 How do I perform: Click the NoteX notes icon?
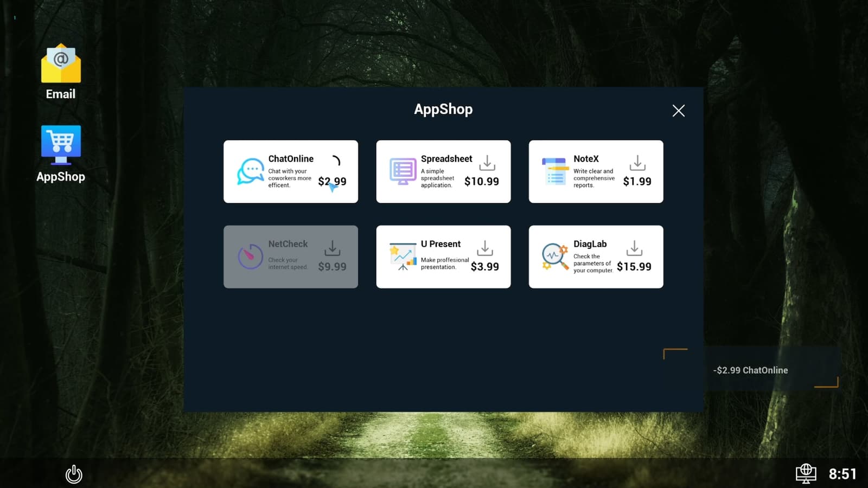tap(556, 171)
